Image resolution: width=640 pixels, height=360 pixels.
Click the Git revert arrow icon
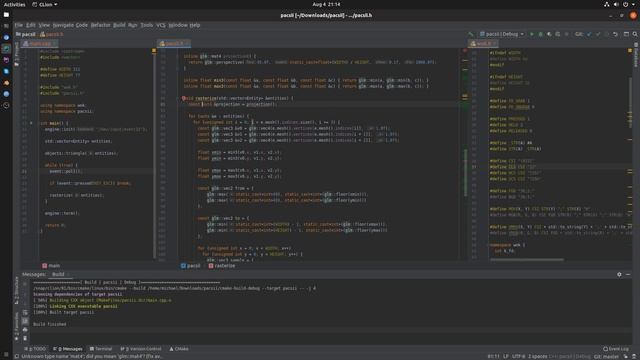tap(616, 34)
